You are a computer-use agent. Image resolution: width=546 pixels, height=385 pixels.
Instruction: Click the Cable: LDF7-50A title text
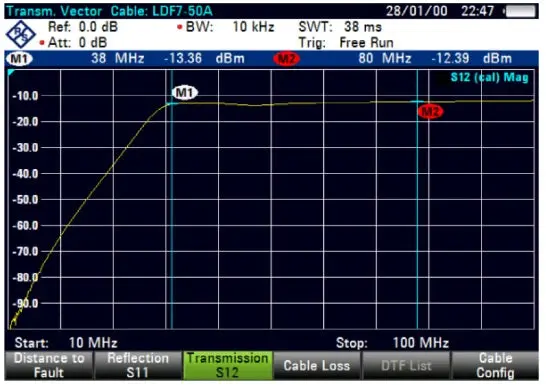coord(162,11)
